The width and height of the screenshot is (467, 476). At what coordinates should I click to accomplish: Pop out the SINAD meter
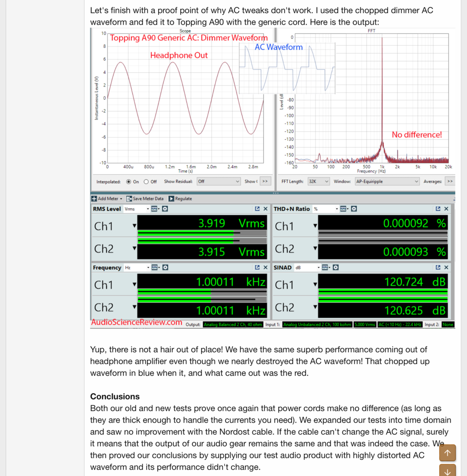(438, 268)
